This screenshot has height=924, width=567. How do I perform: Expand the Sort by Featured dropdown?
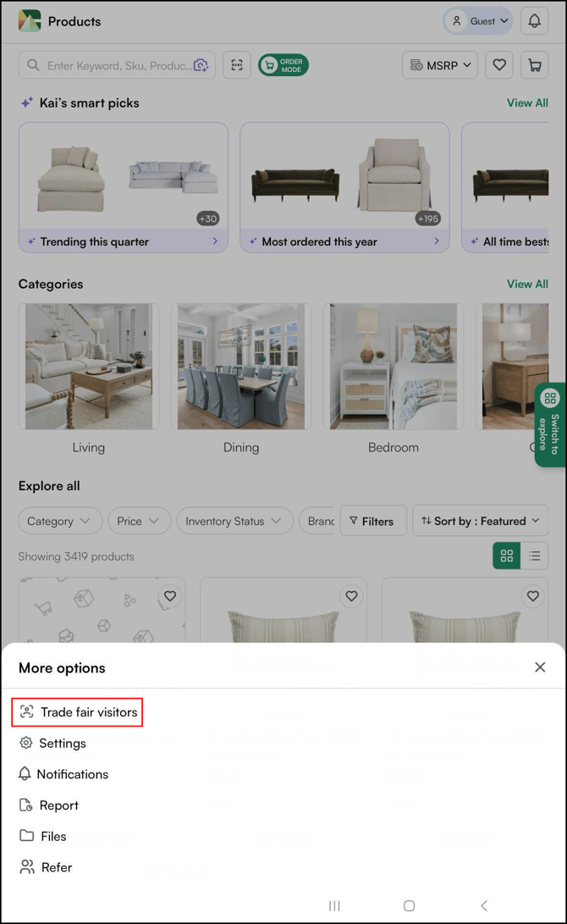pos(480,521)
